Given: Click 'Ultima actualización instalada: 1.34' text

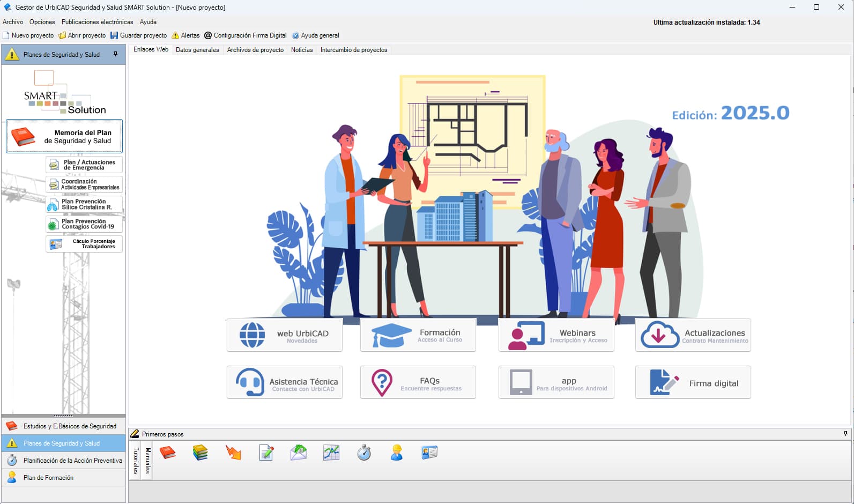Looking at the screenshot, I should (x=707, y=23).
